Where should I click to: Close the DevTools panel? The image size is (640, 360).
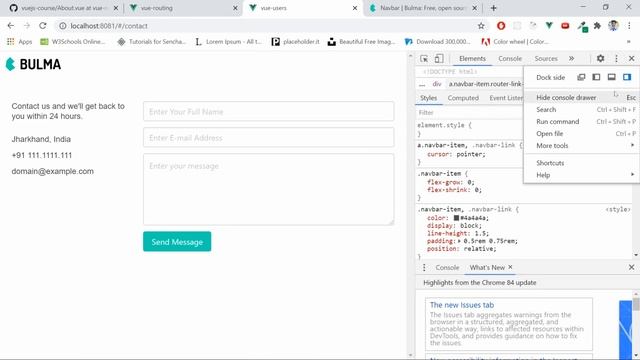631,58
